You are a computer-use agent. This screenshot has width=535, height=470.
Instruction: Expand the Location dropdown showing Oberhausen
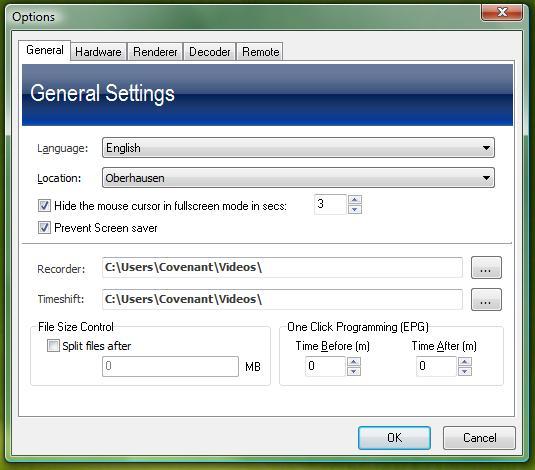298,178
